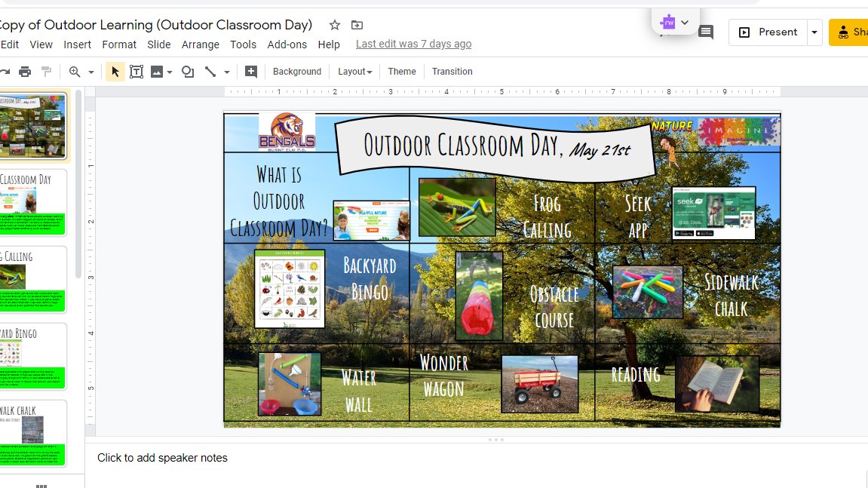Screen dimensions: 868x488
Task: Click the colorful 'Imagine' puzzle image
Action: tap(738, 132)
